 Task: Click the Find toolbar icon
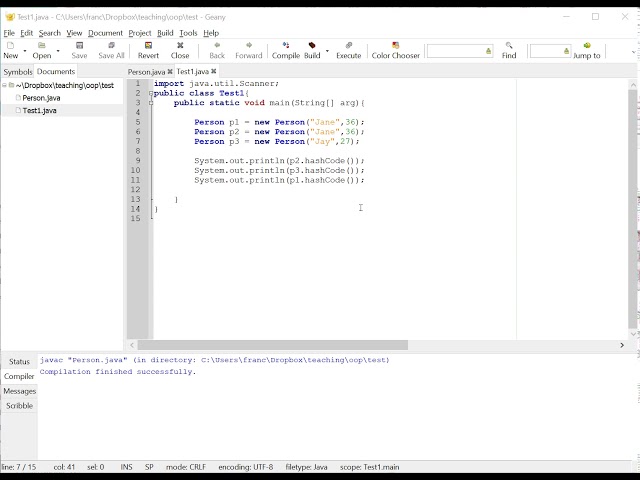(x=509, y=50)
